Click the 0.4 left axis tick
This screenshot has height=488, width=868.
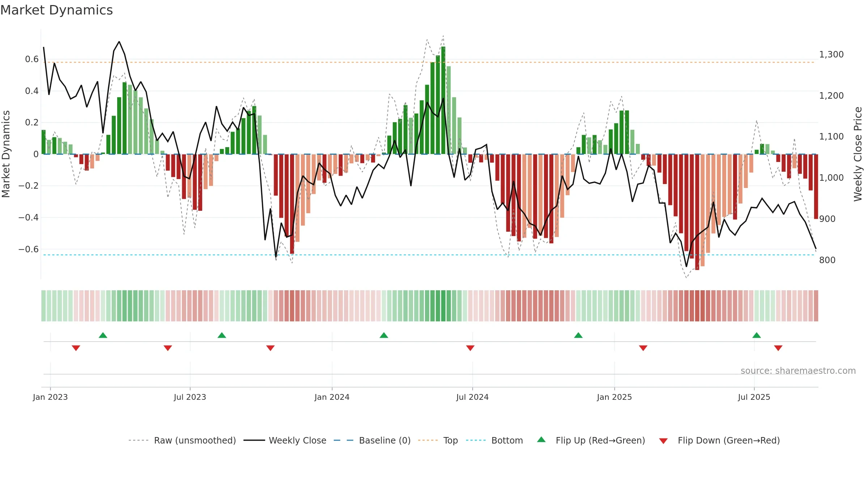(32, 91)
